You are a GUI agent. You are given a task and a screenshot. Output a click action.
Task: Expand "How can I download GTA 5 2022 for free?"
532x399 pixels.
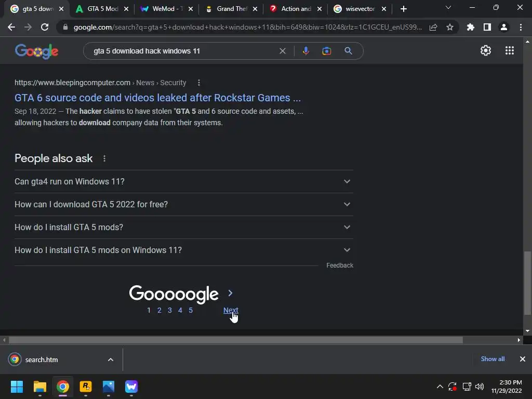[183, 204]
